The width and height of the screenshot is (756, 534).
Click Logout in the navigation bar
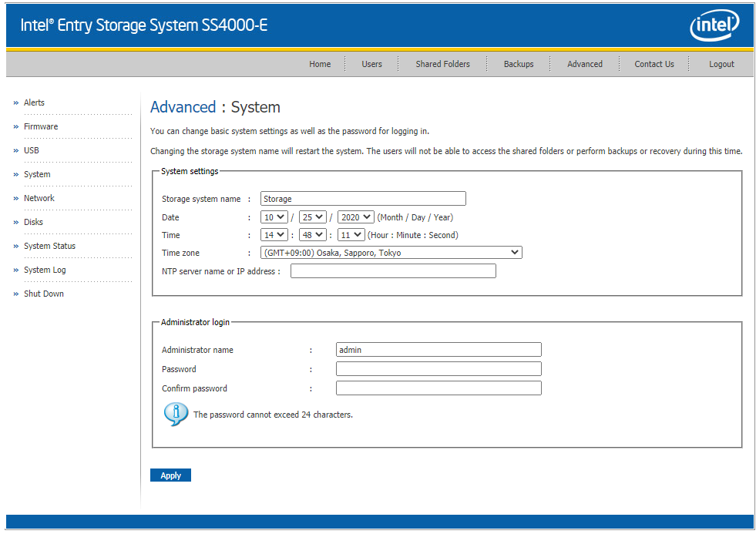721,64
